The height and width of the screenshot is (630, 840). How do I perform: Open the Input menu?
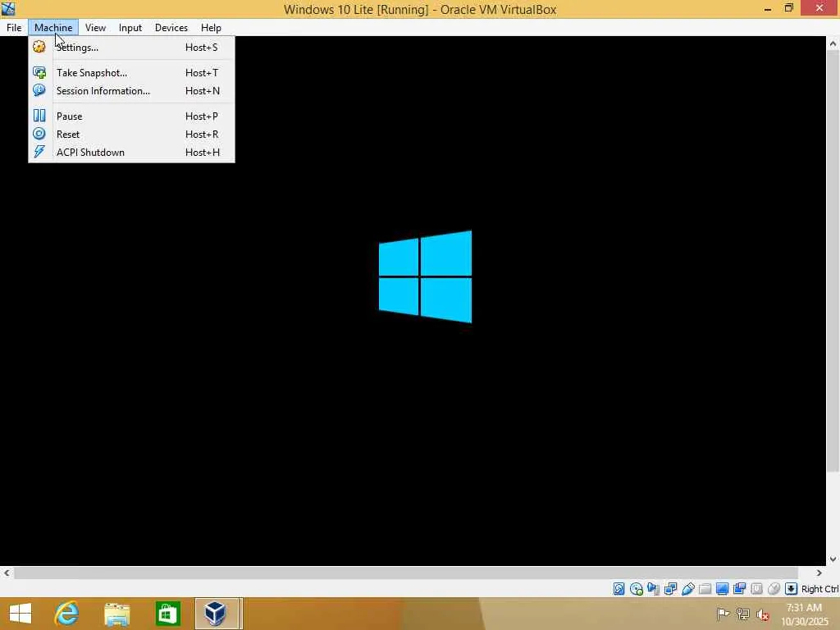pyautogui.click(x=130, y=27)
